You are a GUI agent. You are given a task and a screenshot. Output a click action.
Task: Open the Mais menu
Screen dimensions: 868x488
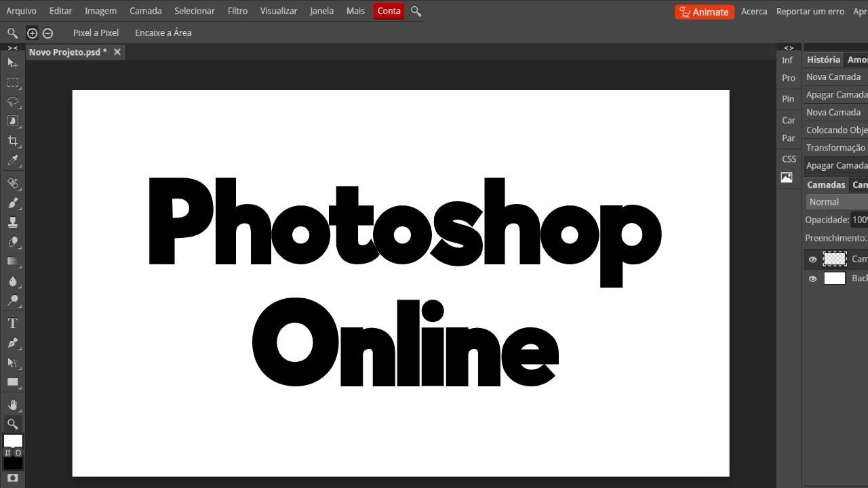click(x=355, y=11)
